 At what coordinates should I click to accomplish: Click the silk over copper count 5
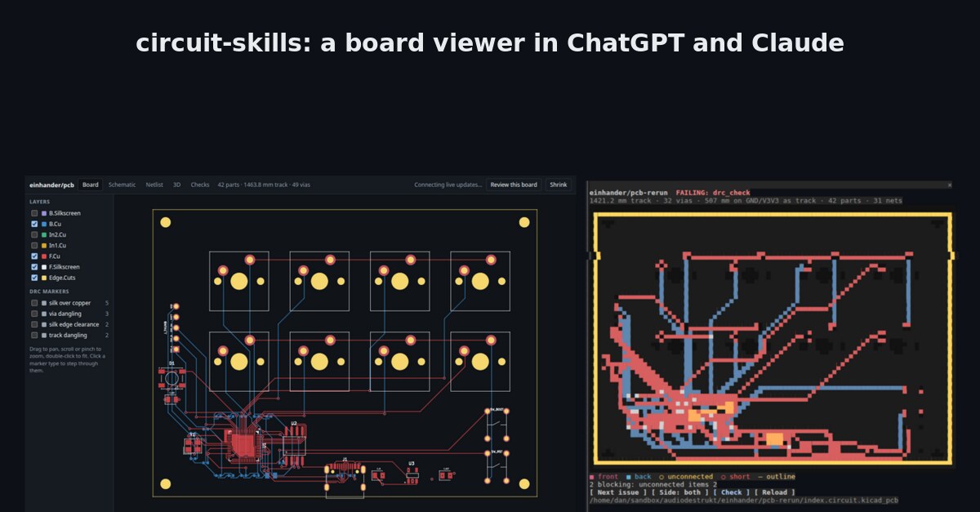click(x=107, y=303)
